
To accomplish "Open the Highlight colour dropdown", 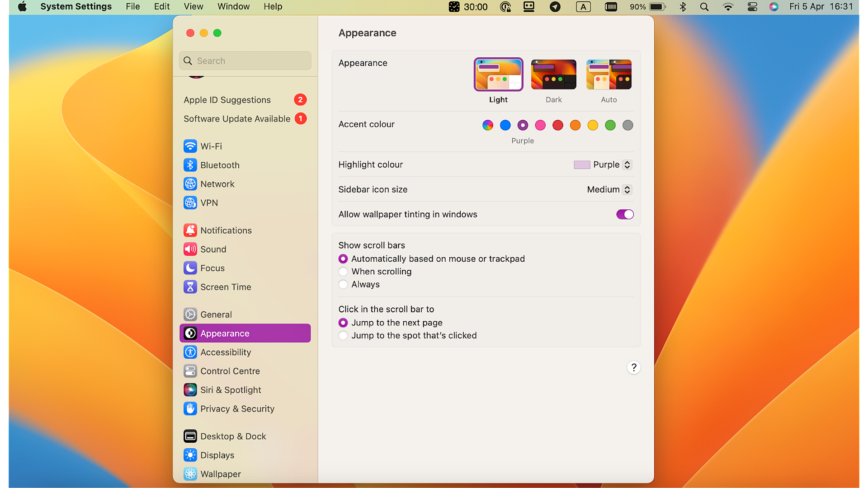I will (x=627, y=164).
